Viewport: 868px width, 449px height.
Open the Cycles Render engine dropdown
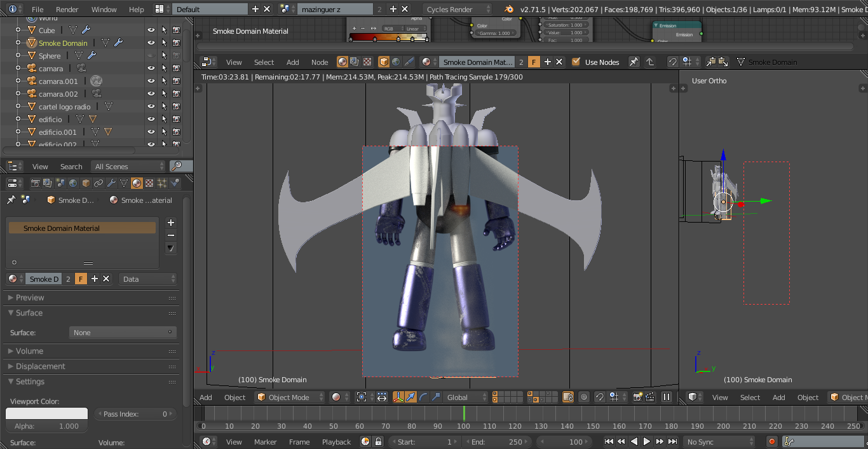coord(457,10)
